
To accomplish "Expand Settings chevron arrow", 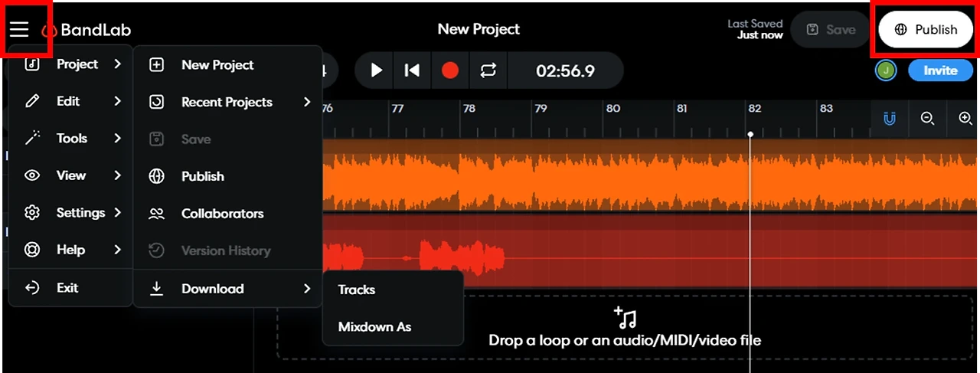I will tap(117, 213).
